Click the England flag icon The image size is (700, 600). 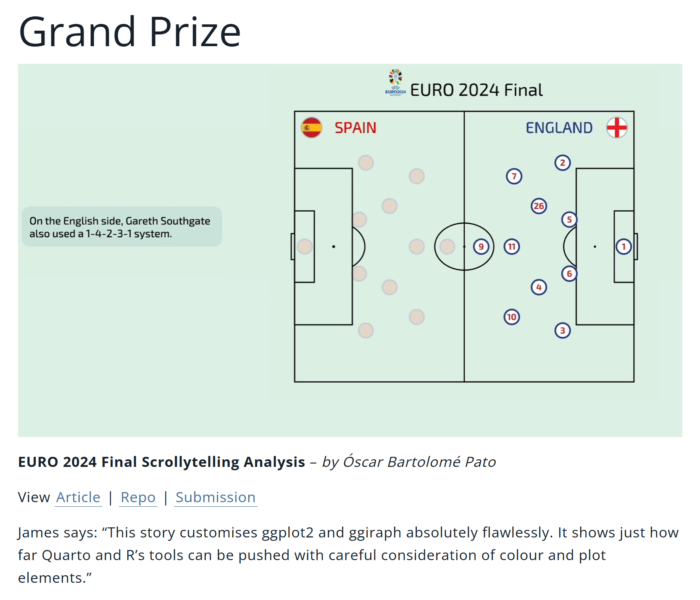click(x=617, y=128)
